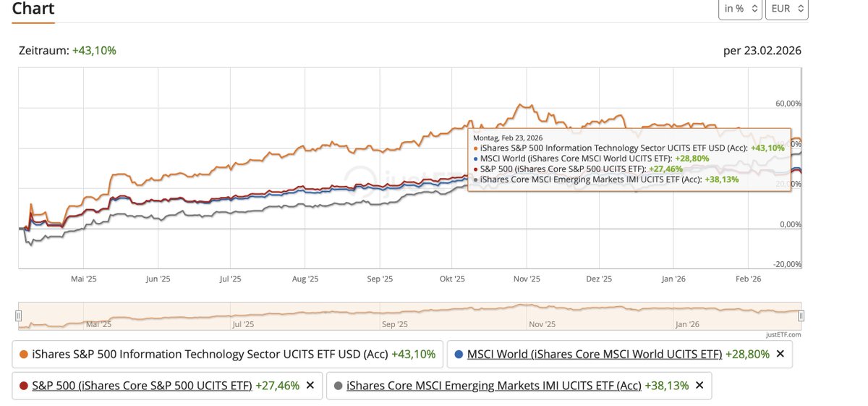The height and width of the screenshot is (406, 868).
Task: Click the 'per 23.02.2026' date label
Action: click(x=762, y=51)
